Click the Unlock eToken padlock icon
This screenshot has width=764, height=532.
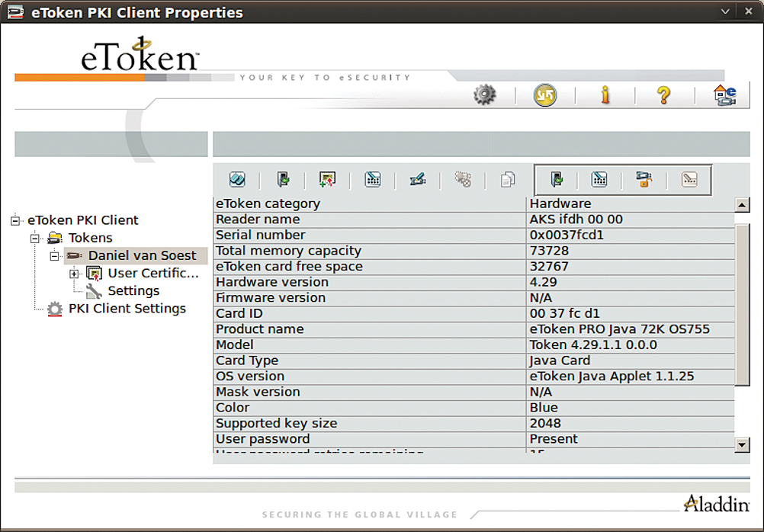tap(644, 180)
